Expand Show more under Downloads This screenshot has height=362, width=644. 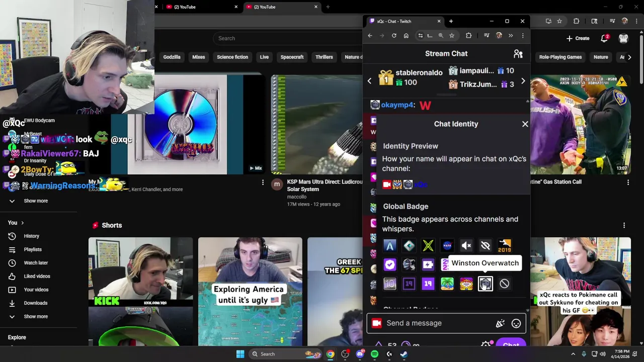tap(36, 317)
